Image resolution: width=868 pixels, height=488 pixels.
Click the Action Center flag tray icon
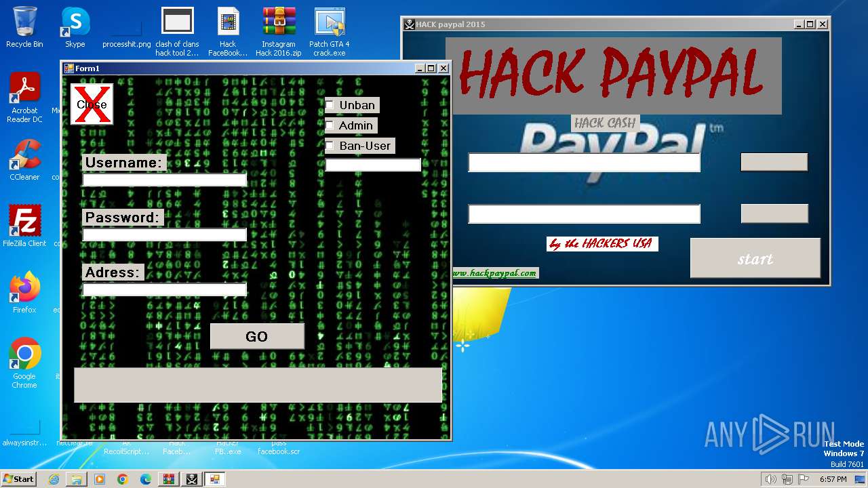point(804,479)
